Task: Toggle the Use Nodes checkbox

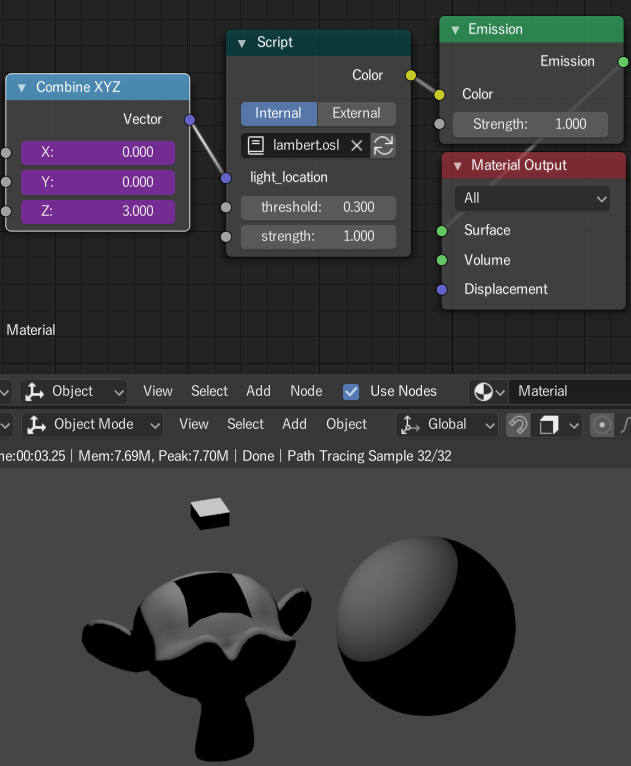Action: pyautogui.click(x=351, y=392)
